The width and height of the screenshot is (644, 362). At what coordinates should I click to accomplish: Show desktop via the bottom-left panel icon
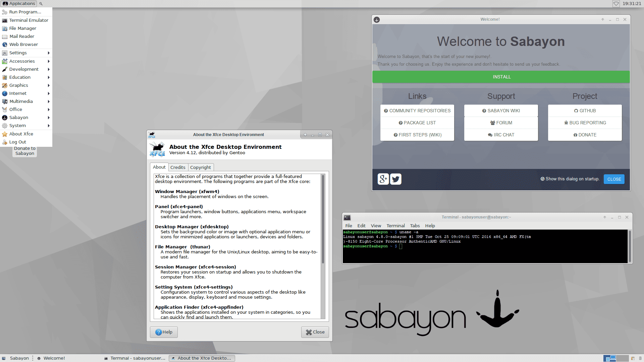click(4, 358)
